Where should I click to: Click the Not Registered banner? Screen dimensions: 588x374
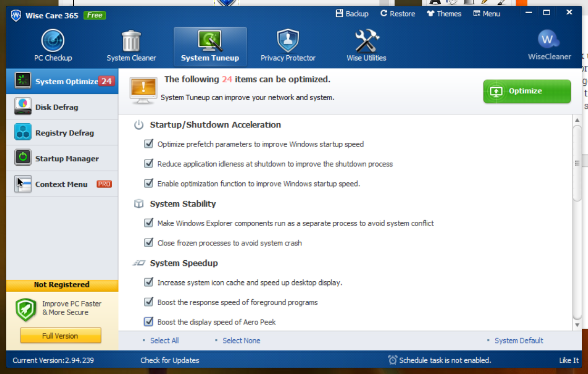[x=62, y=285]
